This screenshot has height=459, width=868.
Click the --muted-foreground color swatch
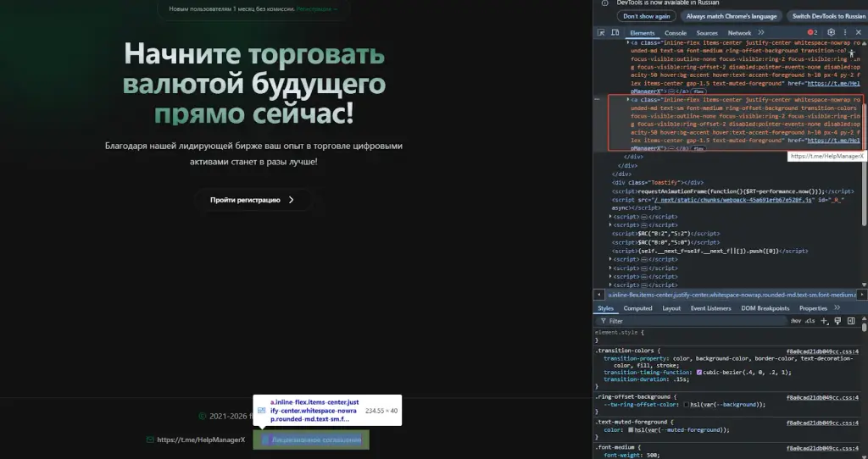coord(630,429)
